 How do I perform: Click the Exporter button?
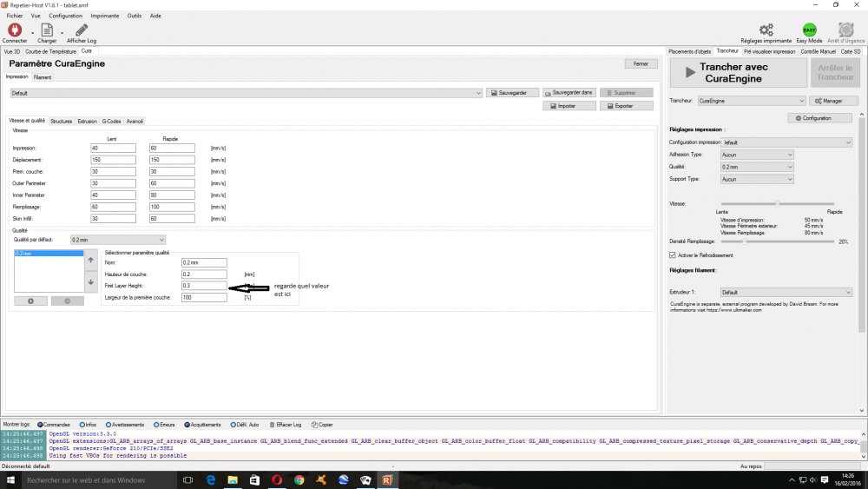[x=626, y=106]
